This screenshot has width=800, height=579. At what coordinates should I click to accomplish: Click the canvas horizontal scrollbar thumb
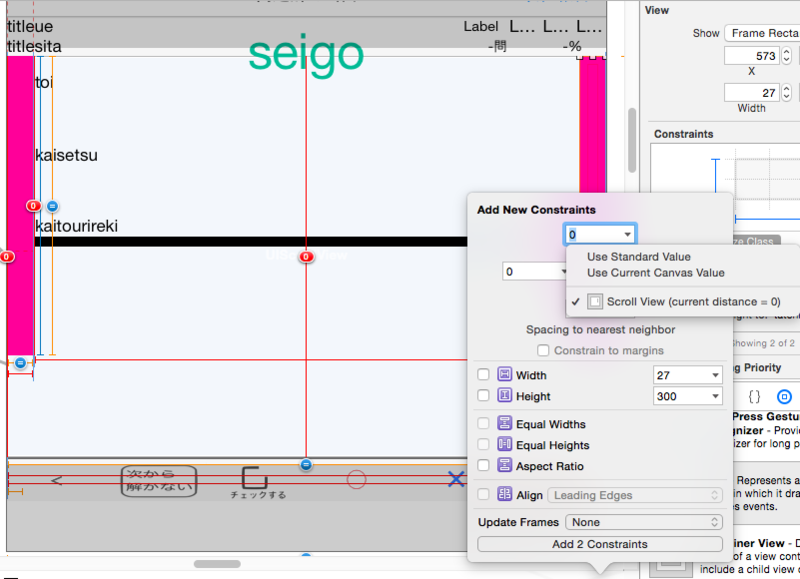pyautogui.click(x=217, y=564)
